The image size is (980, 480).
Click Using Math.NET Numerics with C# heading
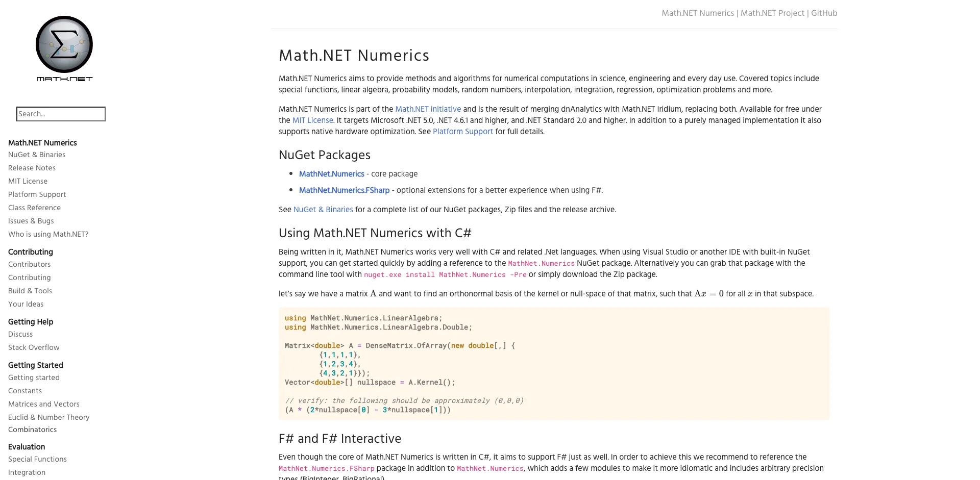tap(375, 233)
